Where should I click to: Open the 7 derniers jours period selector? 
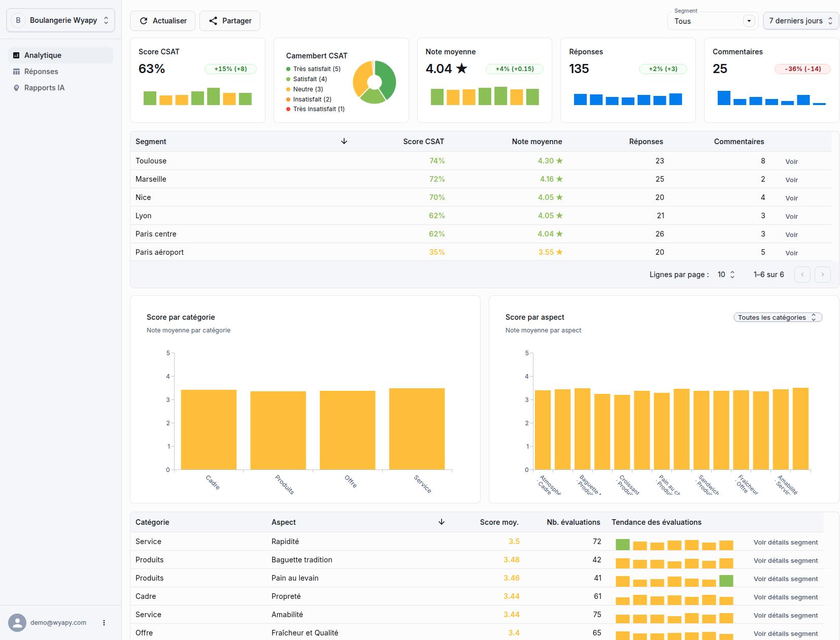click(800, 21)
